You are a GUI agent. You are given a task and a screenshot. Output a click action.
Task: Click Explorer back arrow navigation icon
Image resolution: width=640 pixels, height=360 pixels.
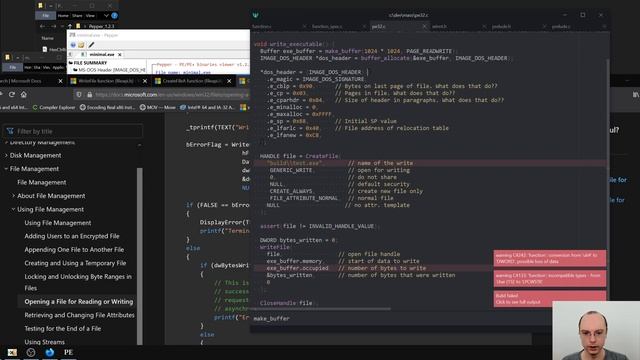[43, 26]
